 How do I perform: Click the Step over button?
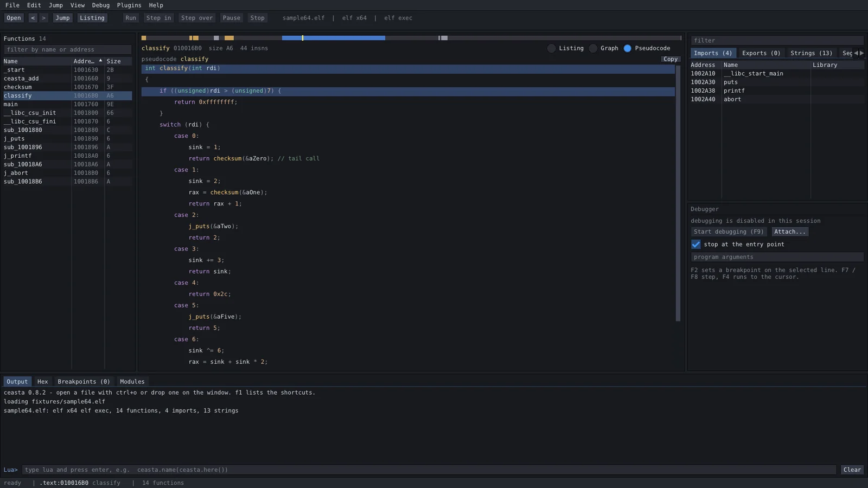[197, 18]
